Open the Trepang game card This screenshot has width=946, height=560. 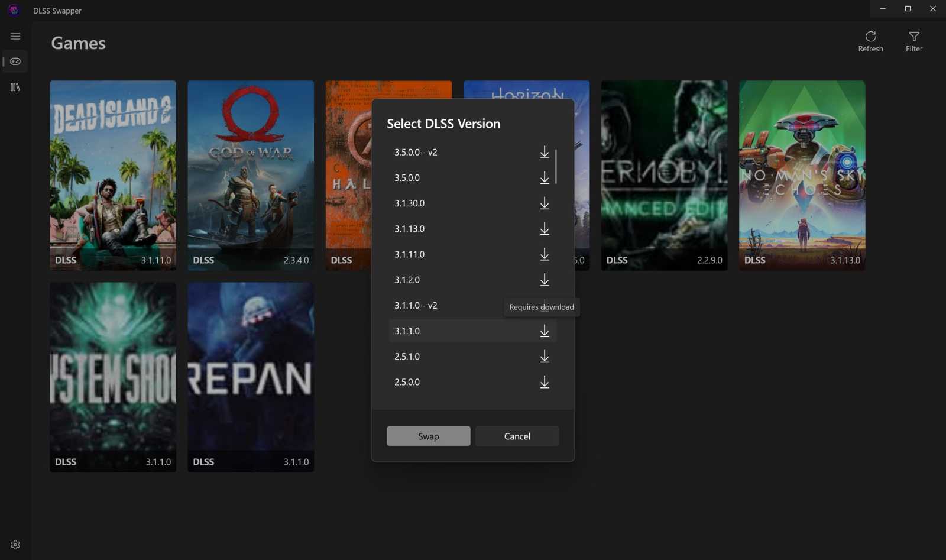pos(251,377)
